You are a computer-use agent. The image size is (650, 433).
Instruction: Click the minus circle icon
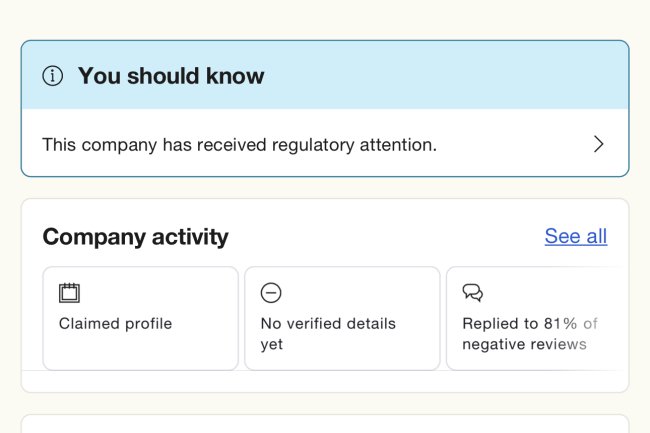coord(271,293)
